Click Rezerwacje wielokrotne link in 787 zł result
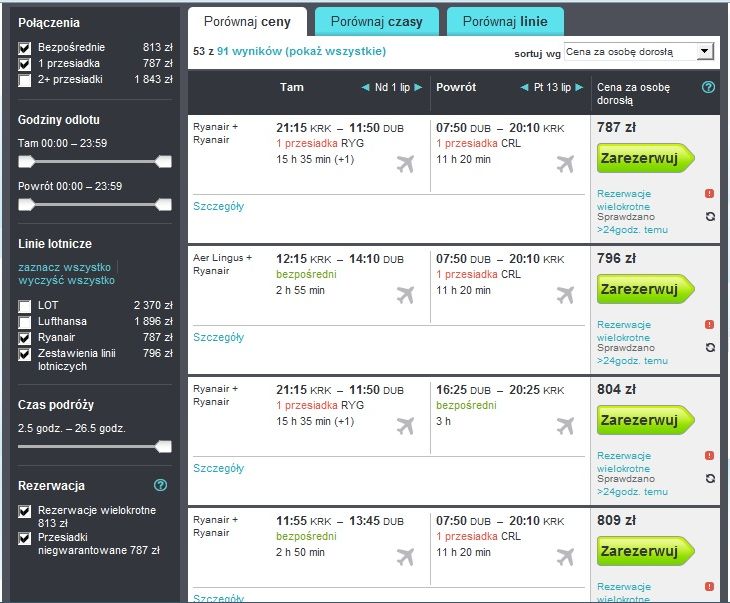The height and width of the screenshot is (603, 730). coord(624,200)
